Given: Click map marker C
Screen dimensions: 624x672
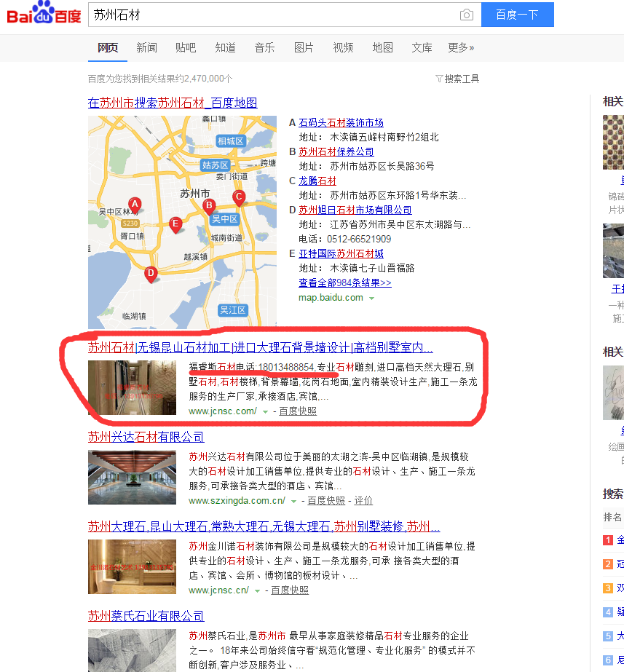Looking at the screenshot, I should (x=239, y=197).
